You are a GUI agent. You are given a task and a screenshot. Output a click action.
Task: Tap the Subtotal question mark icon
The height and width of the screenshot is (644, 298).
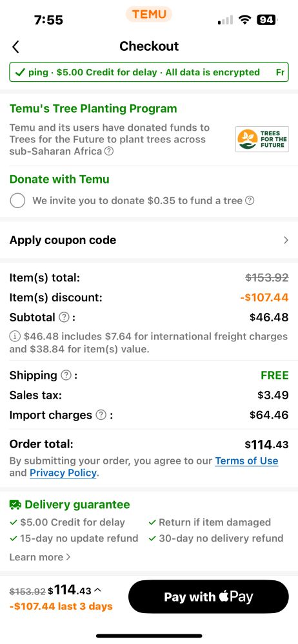(x=64, y=317)
